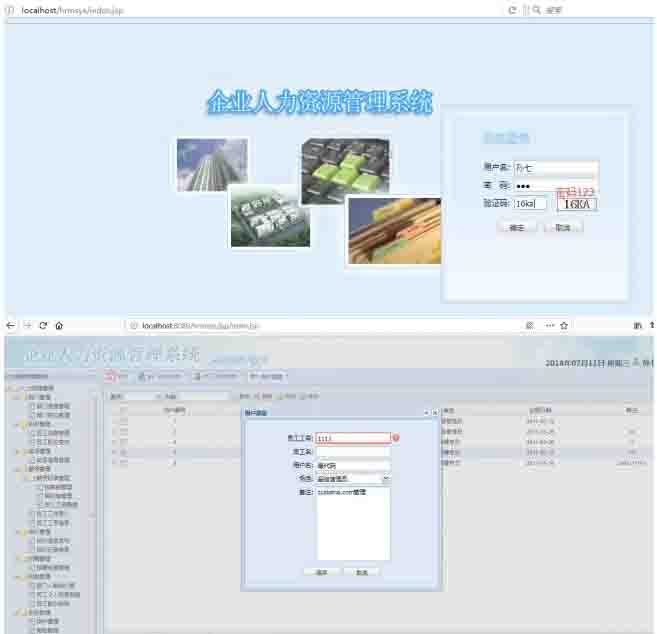The height and width of the screenshot is (634, 657).
Task: Click the 备注 remarks text area
Action: pyautogui.click(x=353, y=524)
